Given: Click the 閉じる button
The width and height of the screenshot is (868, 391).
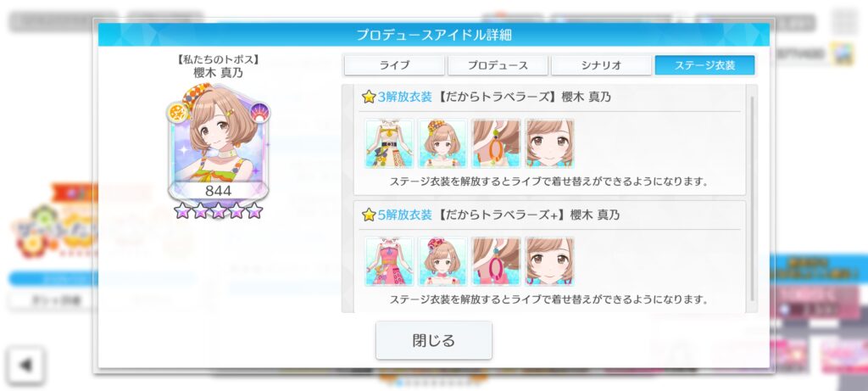Looking at the screenshot, I should [434, 340].
